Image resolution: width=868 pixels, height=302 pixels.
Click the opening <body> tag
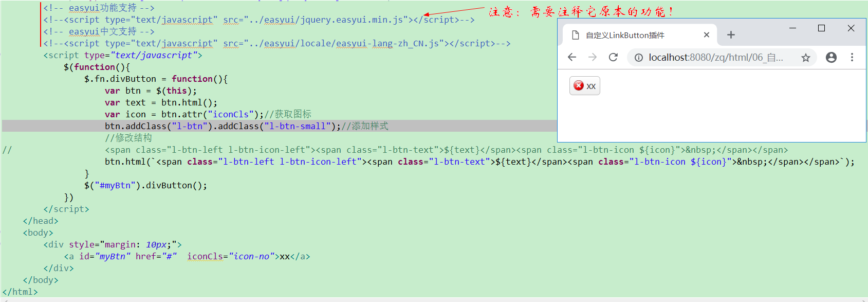click(x=38, y=233)
